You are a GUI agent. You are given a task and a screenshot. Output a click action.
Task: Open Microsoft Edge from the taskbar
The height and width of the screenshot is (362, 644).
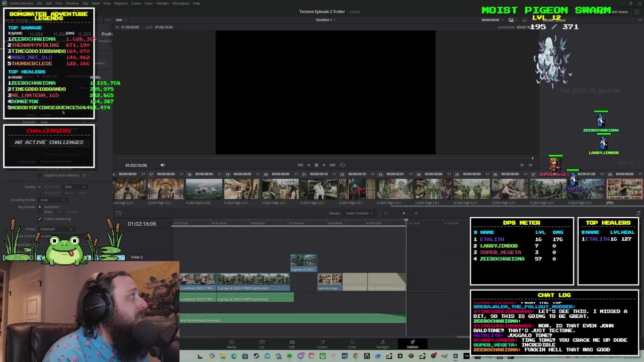(x=234, y=356)
